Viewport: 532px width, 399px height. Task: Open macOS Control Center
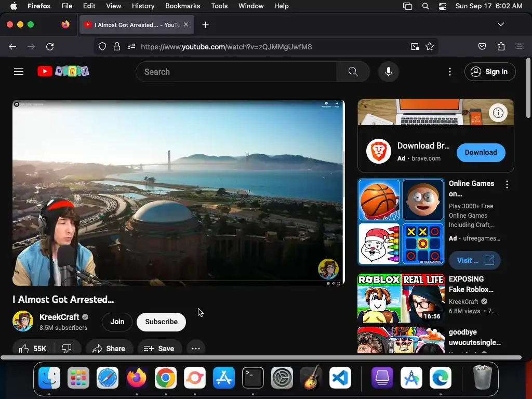(443, 6)
